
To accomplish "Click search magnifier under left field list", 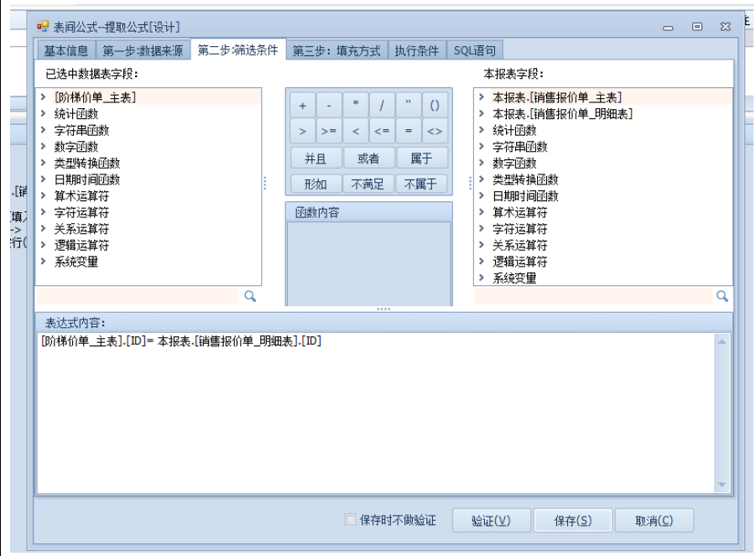I will coord(249,296).
